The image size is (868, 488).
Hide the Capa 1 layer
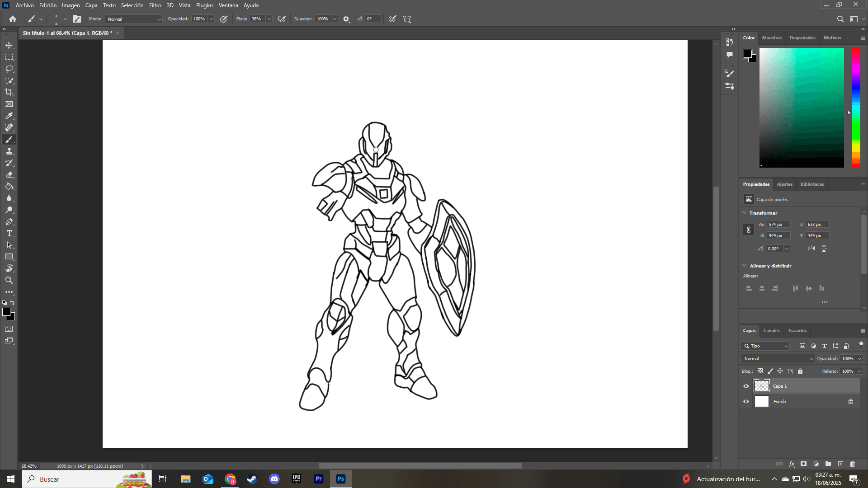click(x=746, y=386)
